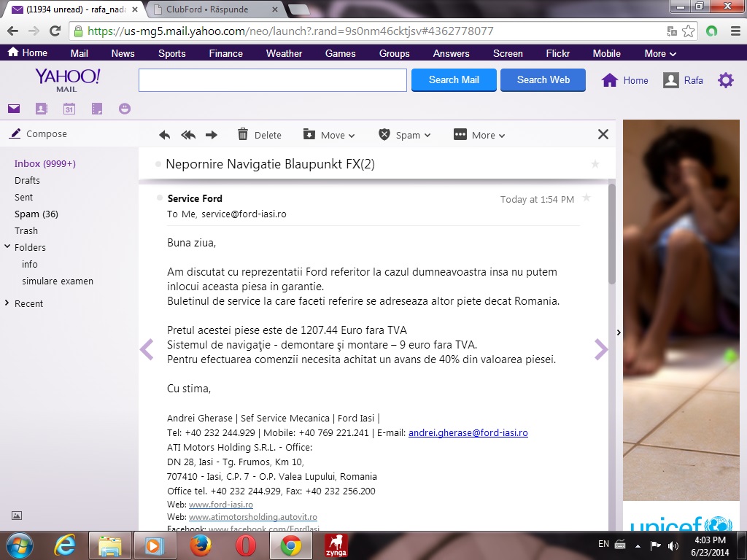Toggle star on Service Ford message
This screenshot has height=560, width=747.
[587, 198]
